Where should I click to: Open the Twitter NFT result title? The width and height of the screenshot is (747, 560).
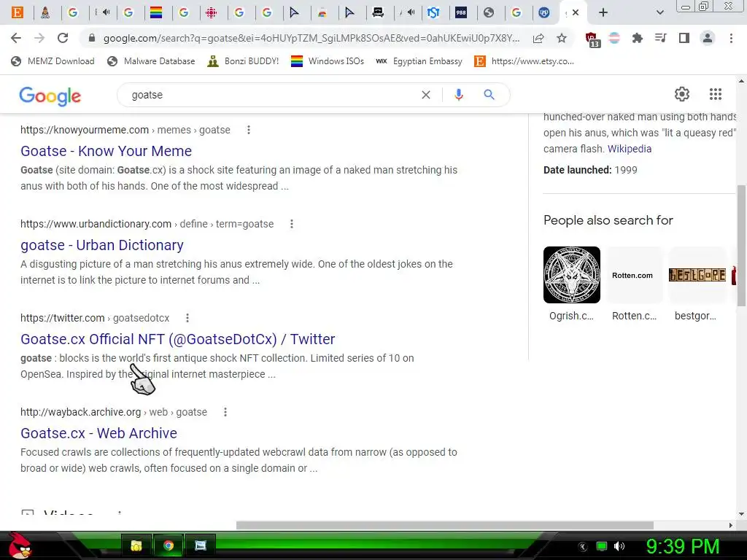pyautogui.click(x=178, y=339)
